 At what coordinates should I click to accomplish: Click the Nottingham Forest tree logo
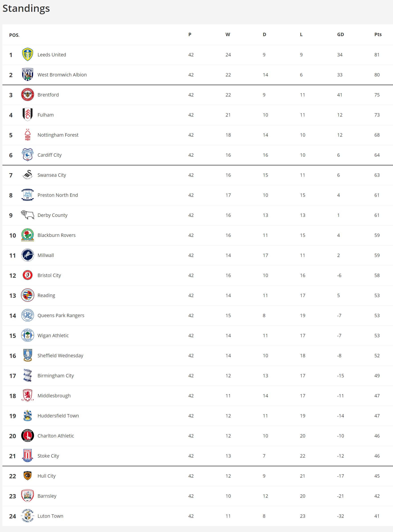(x=28, y=135)
